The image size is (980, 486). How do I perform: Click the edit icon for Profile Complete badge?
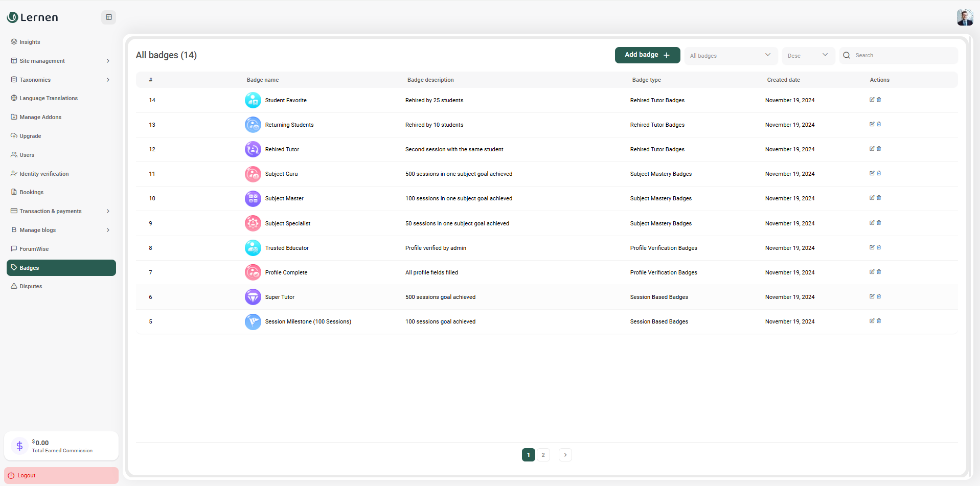coord(872,272)
